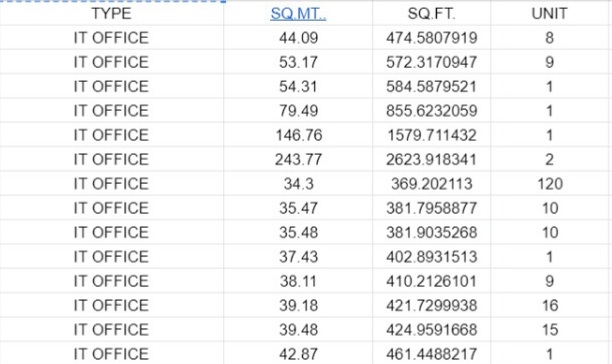Image resolution: width=612 pixels, height=364 pixels.
Task: Click the cell with 42.87
Action: (298, 353)
